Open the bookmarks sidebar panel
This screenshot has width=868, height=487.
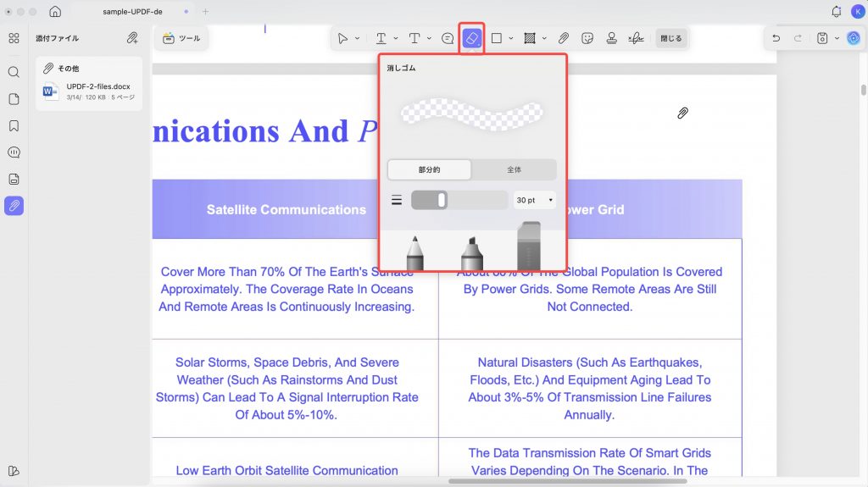[x=14, y=125]
